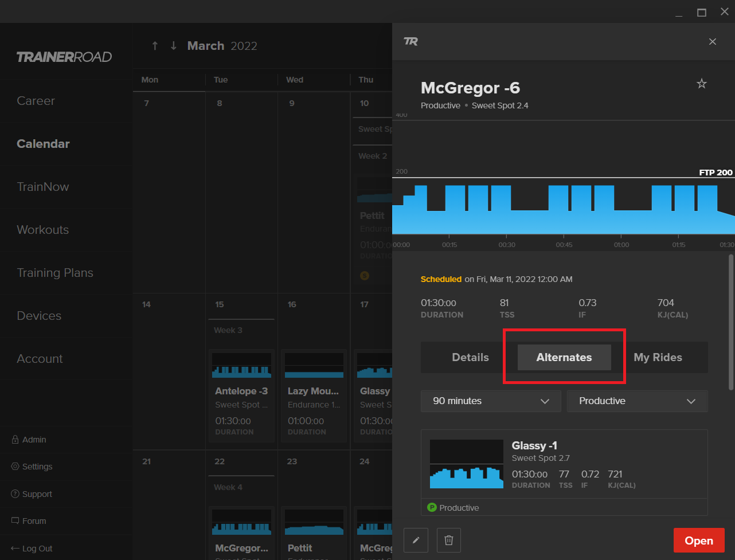Open the Career section
The width and height of the screenshot is (735, 560).
[x=36, y=101]
